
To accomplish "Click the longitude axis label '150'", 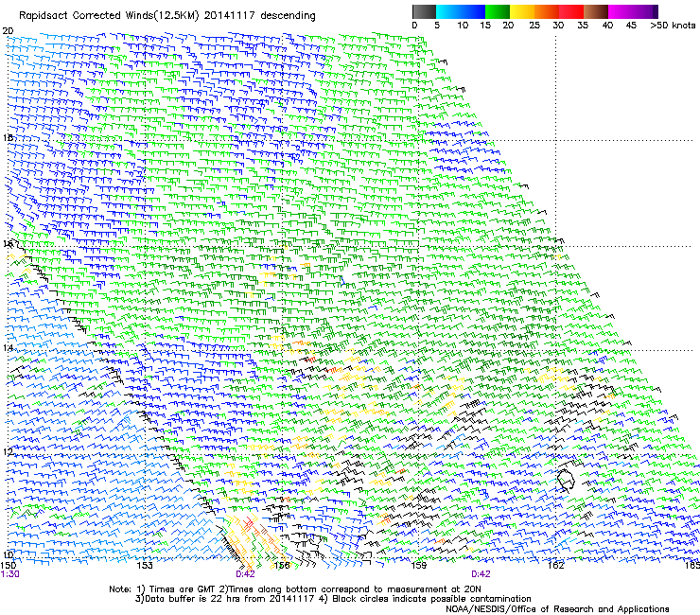I will [x=8, y=566].
